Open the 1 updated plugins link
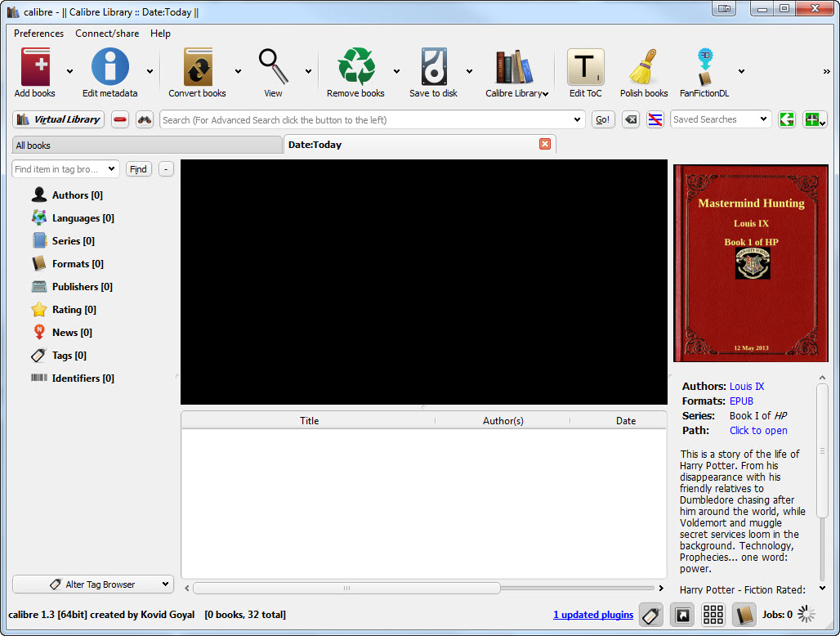Image resolution: width=840 pixels, height=636 pixels. pyautogui.click(x=593, y=615)
